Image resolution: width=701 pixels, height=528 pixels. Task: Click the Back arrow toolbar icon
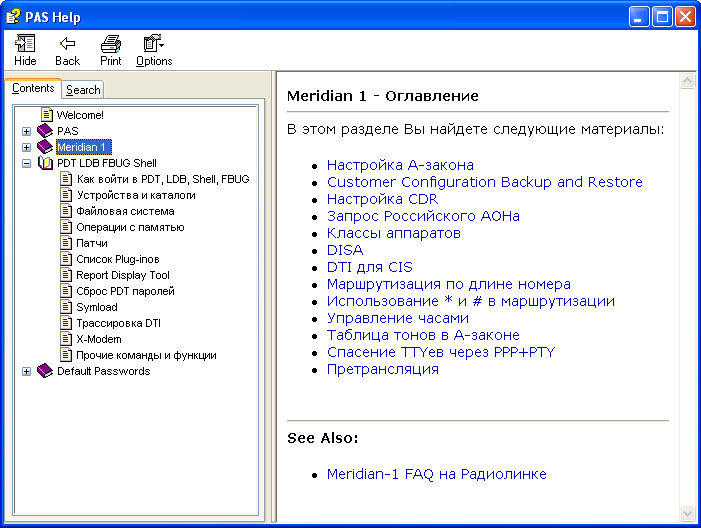(x=68, y=44)
